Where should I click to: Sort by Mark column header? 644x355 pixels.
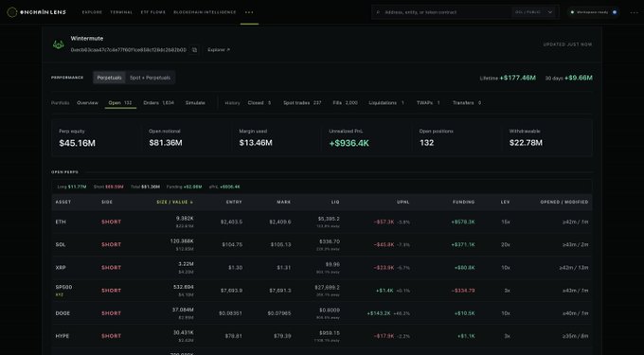(x=283, y=202)
